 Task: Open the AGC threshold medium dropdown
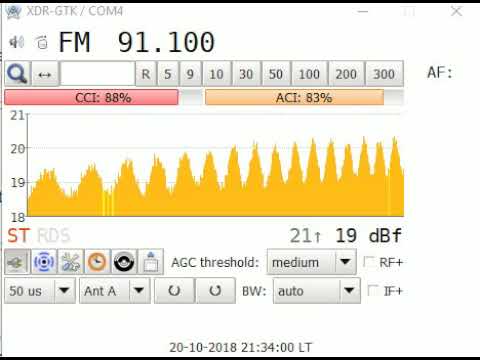click(x=311, y=262)
